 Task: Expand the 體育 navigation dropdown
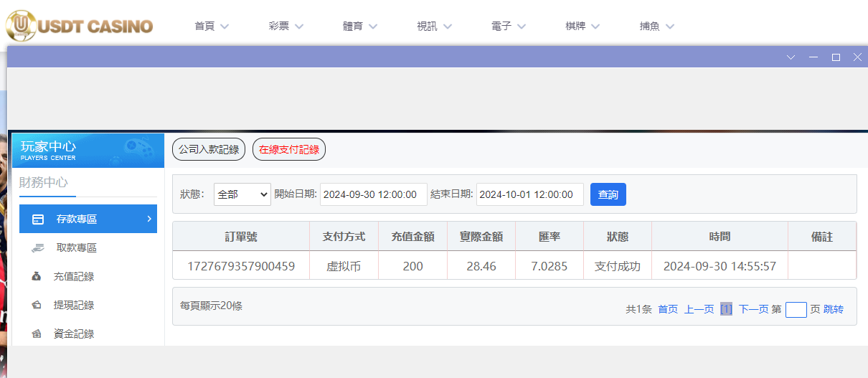(x=361, y=27)
